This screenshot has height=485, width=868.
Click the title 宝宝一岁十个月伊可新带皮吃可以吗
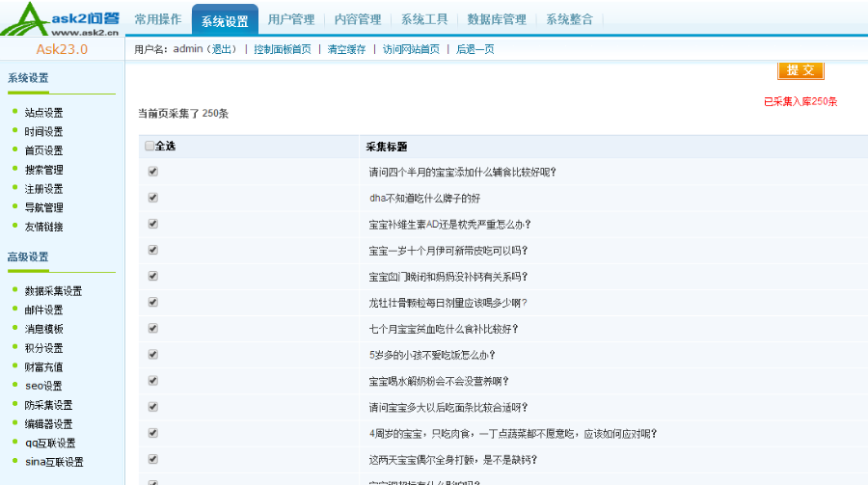(448, 251)
